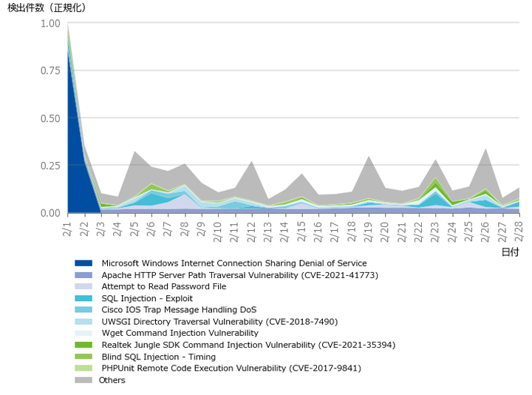Image resolution: width=532 pixels, height=395 pixels.
Task: Click the 検出件数（正規化） axis title
Action: pos(47,8)
